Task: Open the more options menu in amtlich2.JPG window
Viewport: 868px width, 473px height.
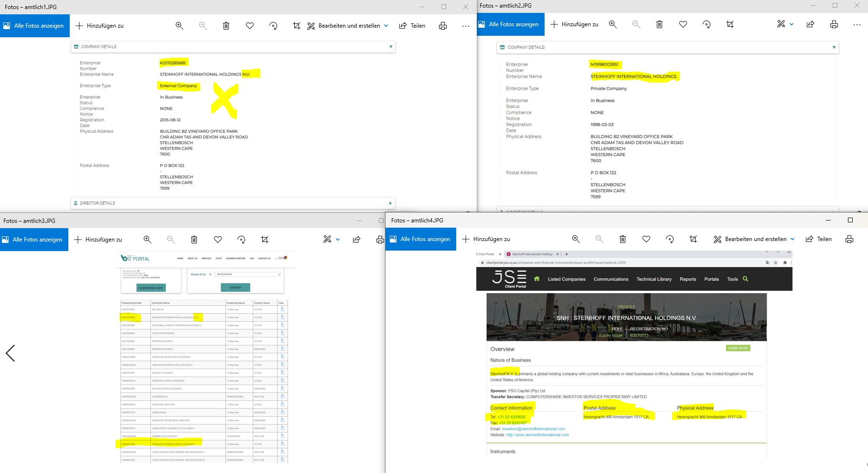Action: point(857,24)
